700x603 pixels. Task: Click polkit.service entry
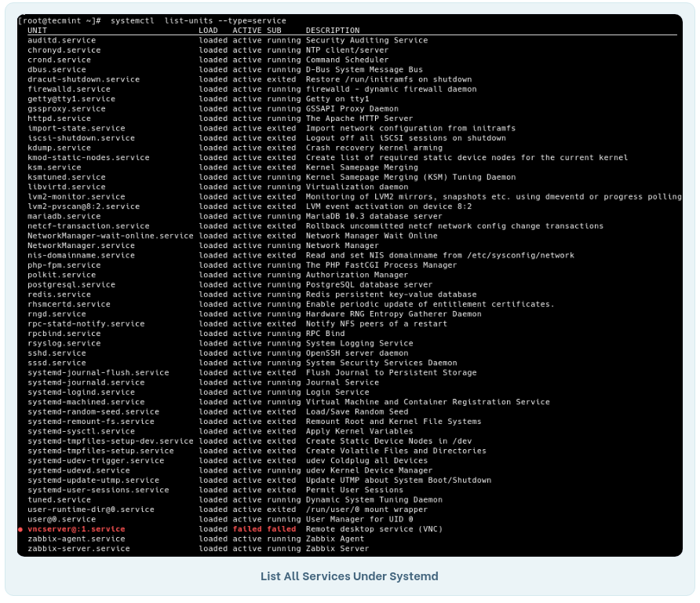pyautogui.click(x=62, y=275)
